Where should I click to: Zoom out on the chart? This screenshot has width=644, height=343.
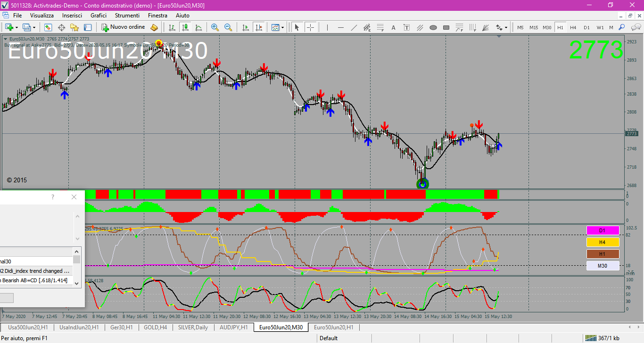(x=228, y=27)
